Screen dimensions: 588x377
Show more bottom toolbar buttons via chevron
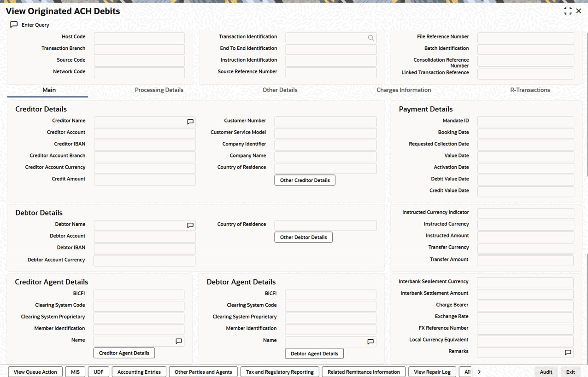479,372
